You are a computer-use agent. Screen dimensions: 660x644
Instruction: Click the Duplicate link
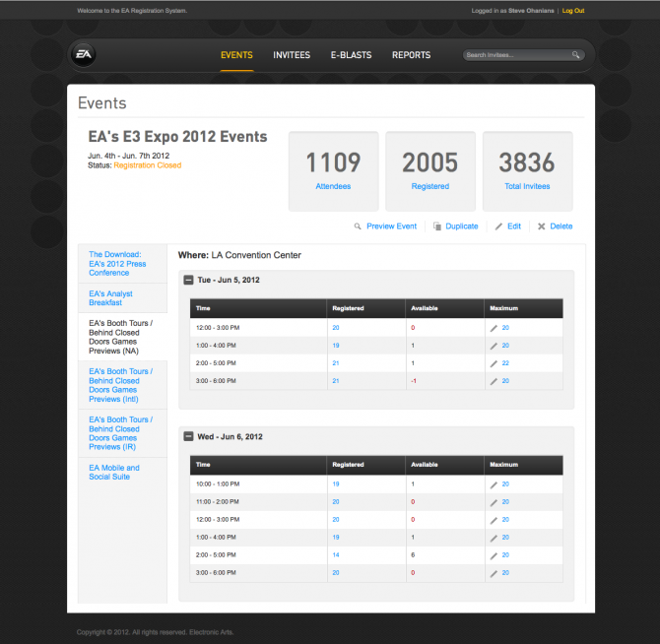tap(462, 226)
